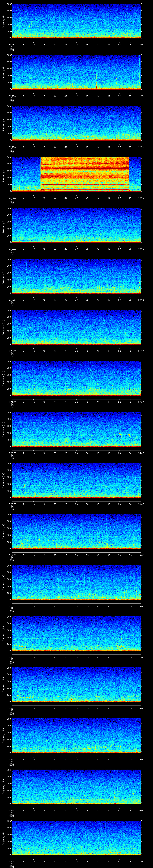Select the spectrogram panel starting at 6:18:00

click(x=76, y=225)
